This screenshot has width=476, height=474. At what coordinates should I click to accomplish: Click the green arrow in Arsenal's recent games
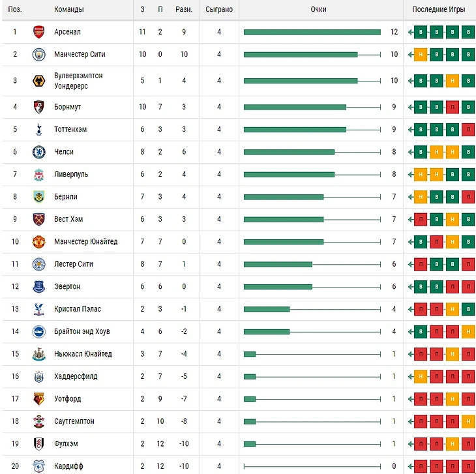(x=410, y=32)
